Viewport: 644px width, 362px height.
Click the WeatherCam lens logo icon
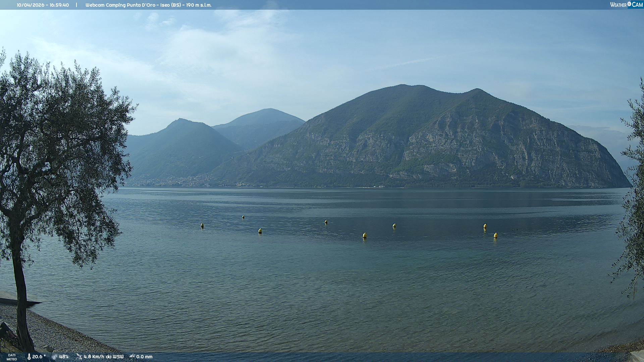tap(629, 4)
